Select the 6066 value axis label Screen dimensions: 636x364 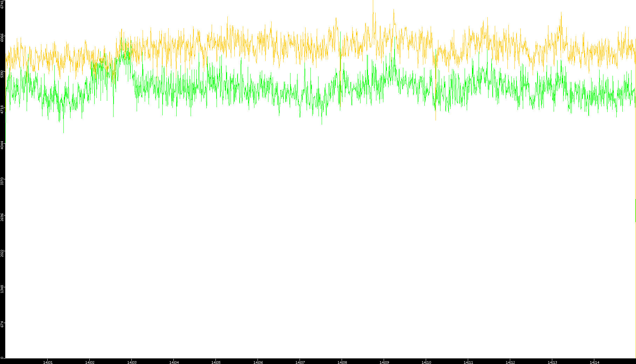coord(2,38)
